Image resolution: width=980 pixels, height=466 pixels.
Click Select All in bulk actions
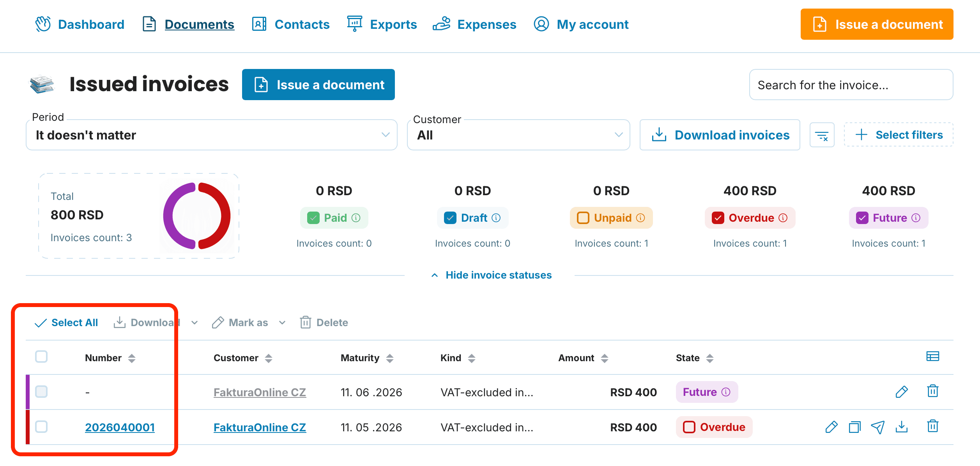(x=66, y=323)
